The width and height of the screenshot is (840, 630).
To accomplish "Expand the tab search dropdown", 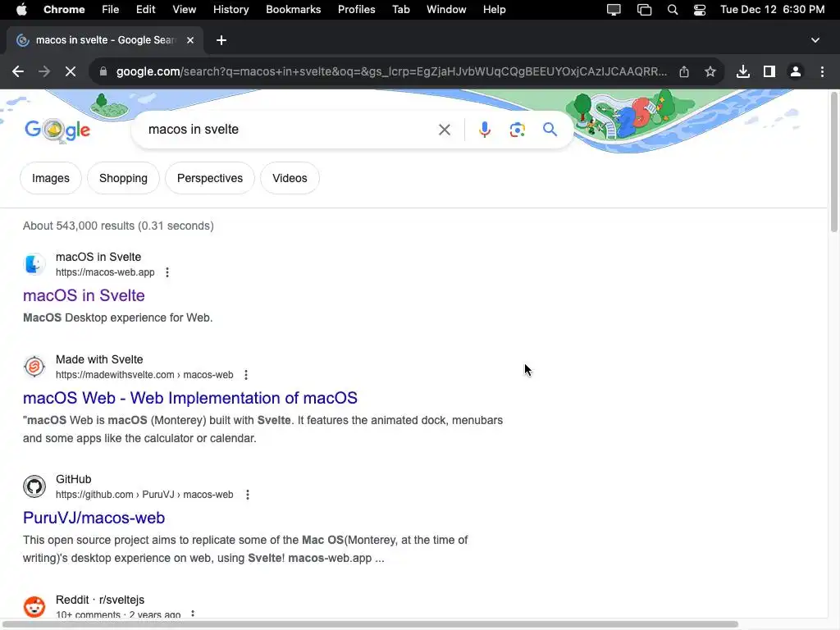I will [x=815, y=40].
